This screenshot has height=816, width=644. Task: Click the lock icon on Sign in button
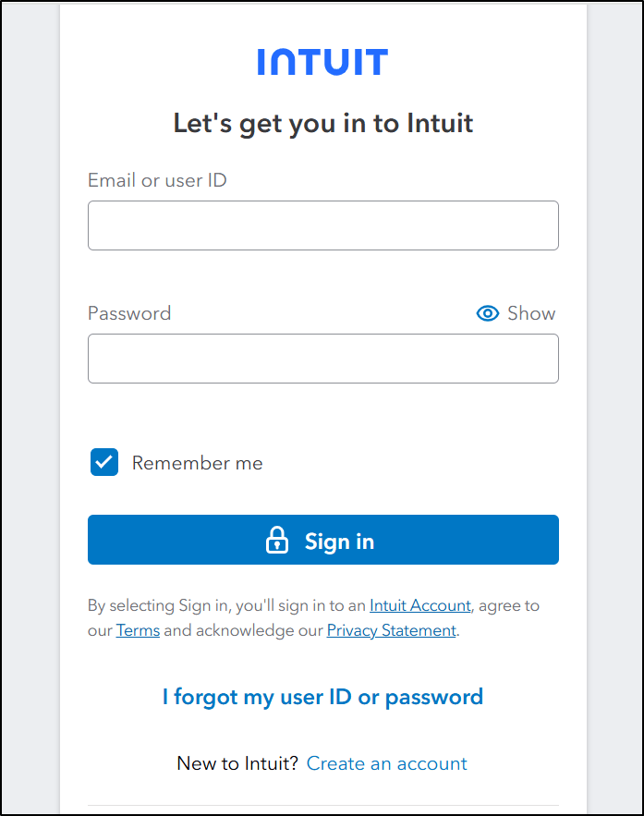277,541
